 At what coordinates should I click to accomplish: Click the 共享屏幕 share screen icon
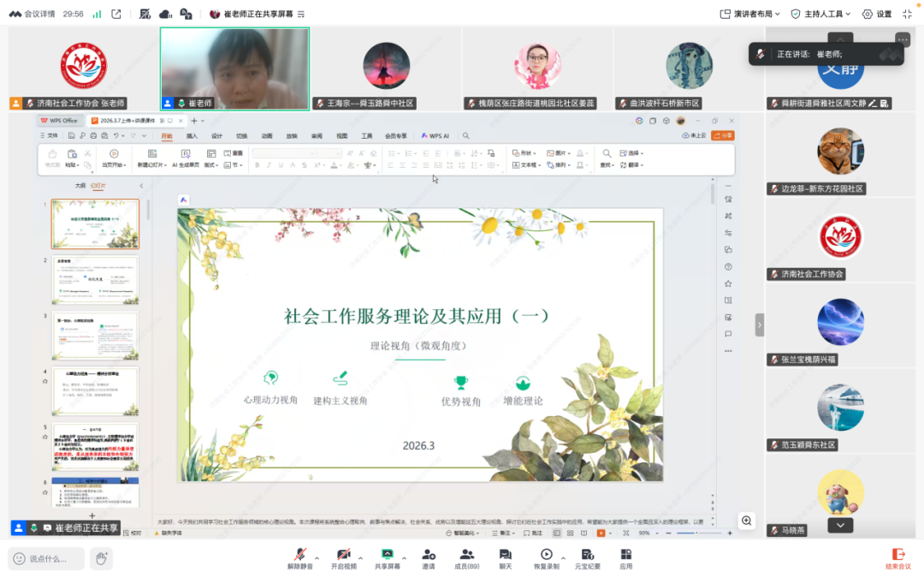[x=387, y=555]
